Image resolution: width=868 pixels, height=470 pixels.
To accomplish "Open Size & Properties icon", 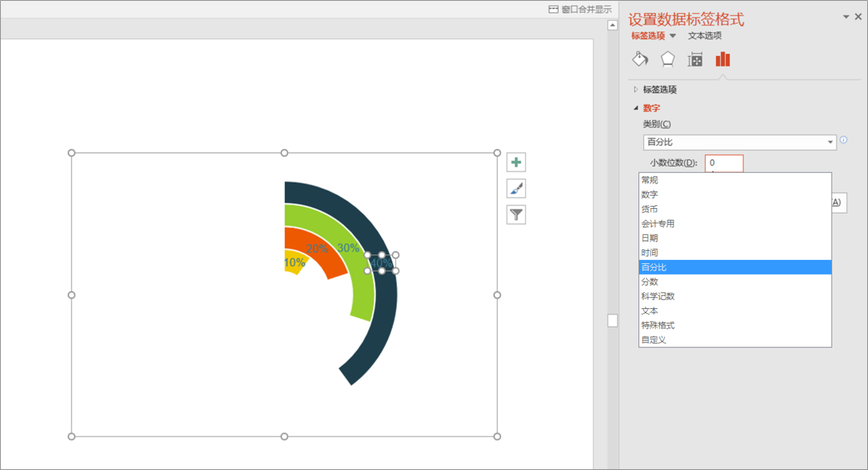I will coord(695,60).
